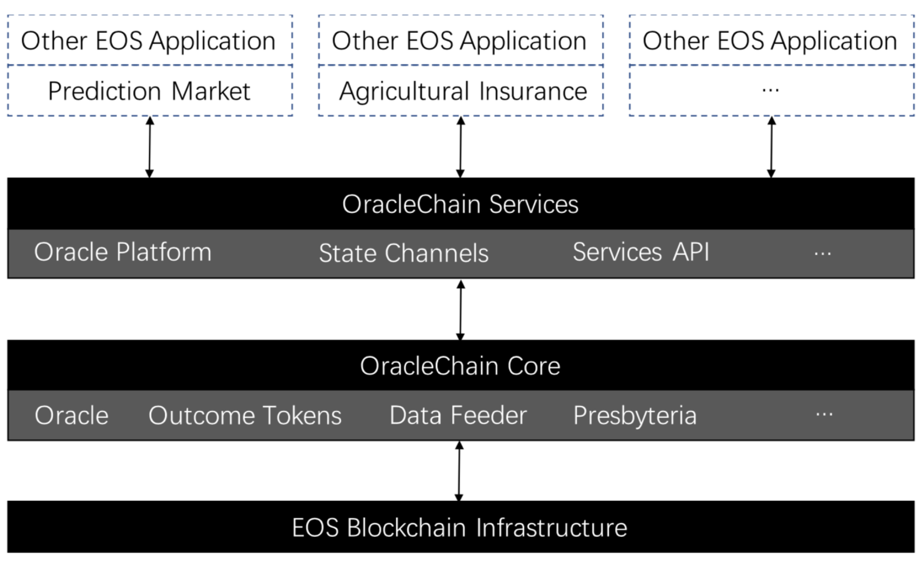Click the arrow below Agricultural Insurance
This screenshot has width=924, height=561.
click(x=461, y=147)
